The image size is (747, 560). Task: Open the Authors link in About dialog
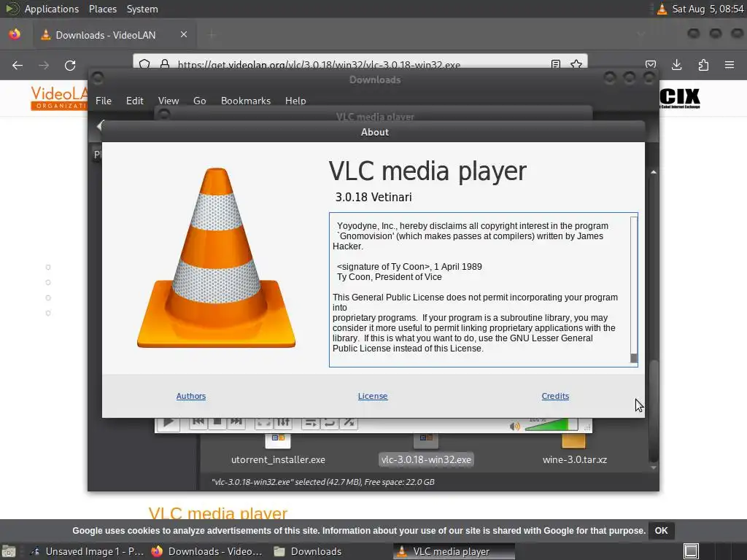190,396
